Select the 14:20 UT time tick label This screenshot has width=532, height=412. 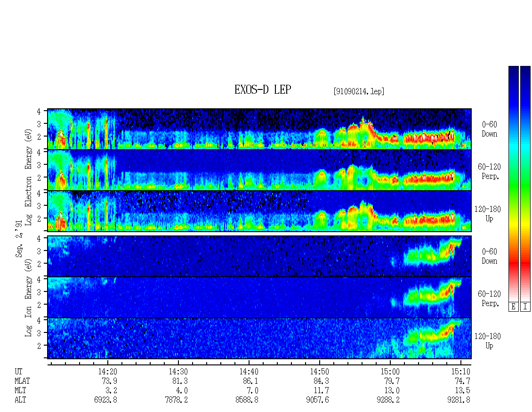[107, 372]
